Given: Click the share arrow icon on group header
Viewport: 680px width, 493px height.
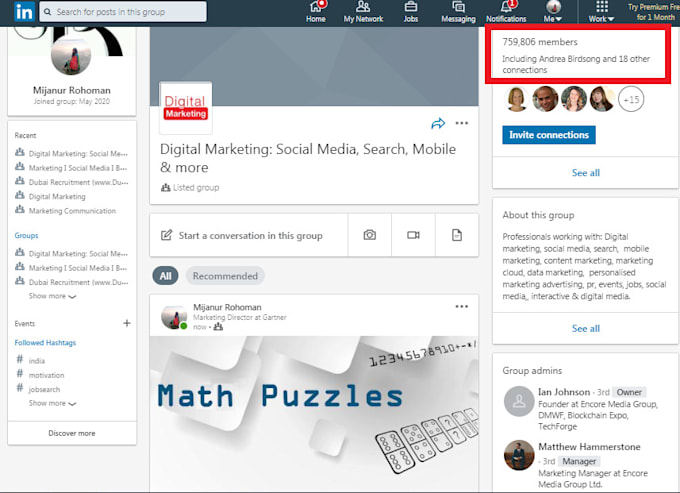Looking at the screenshot, I should click(x=438, y=124).
